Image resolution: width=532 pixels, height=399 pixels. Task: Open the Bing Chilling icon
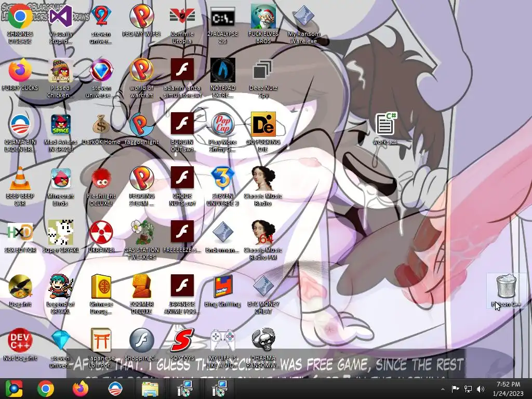click(222, 291)
